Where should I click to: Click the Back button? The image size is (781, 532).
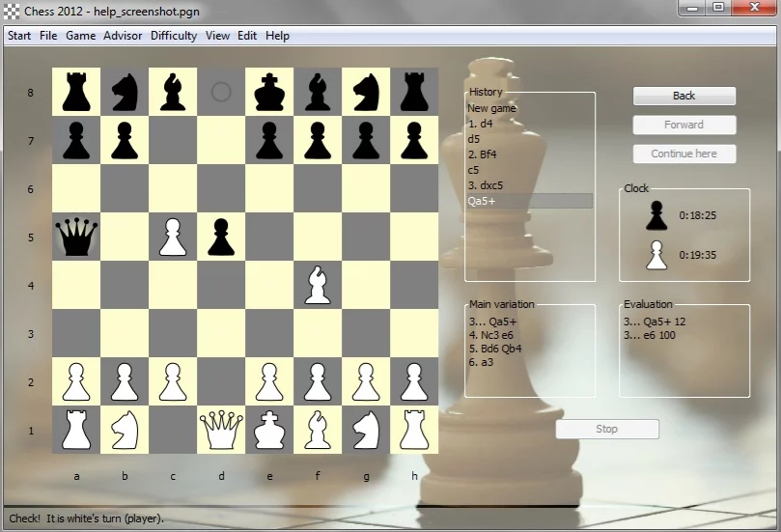[x=683, y=96]
